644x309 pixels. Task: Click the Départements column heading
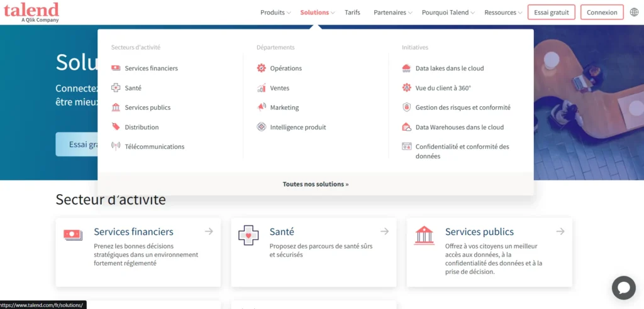tap(275, 47)
